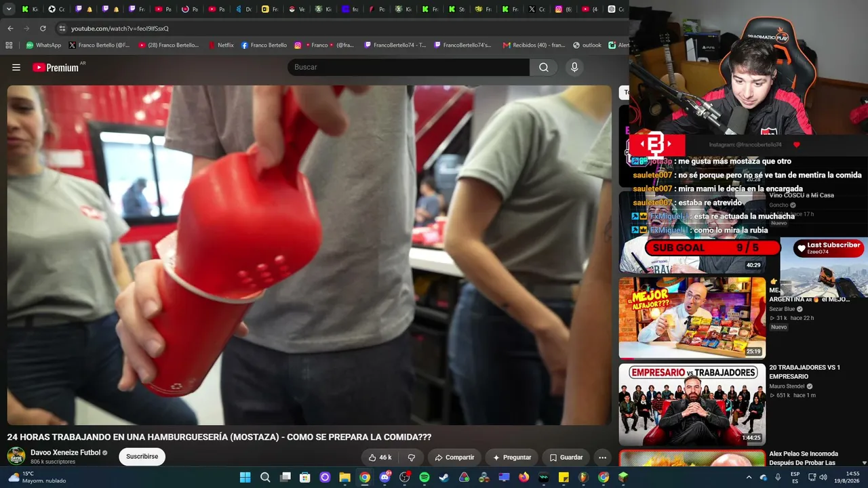Viewport: 868px width, 488px height.
Task: Open volume control in the system tray
Action: point(823,477)
